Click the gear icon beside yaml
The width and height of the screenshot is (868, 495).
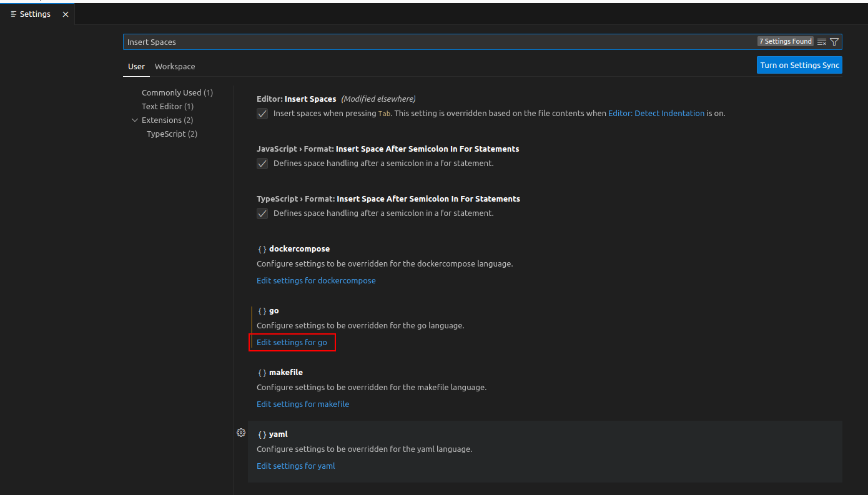click(x=241, y=433)
